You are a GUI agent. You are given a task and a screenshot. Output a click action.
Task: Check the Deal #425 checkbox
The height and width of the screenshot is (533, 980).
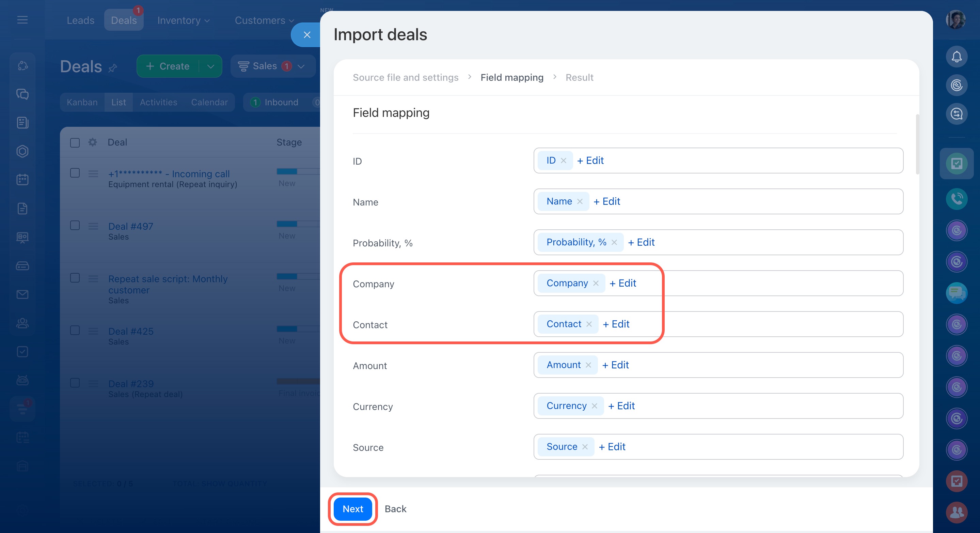click(x=75, y=331)
